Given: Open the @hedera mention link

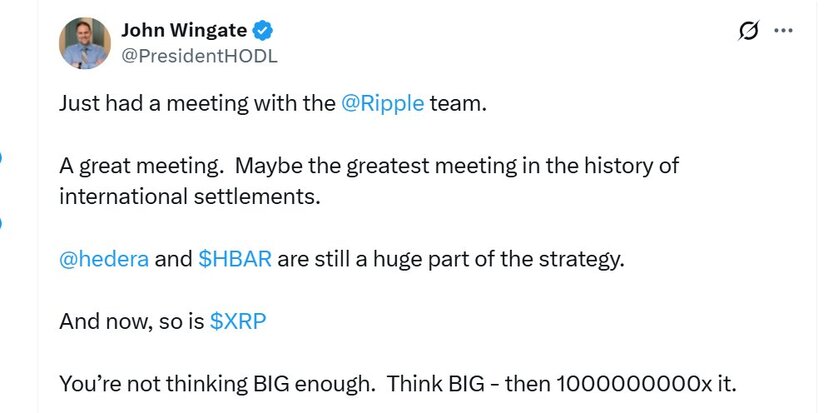Looking at the screenshot, I should coord(104,259).
